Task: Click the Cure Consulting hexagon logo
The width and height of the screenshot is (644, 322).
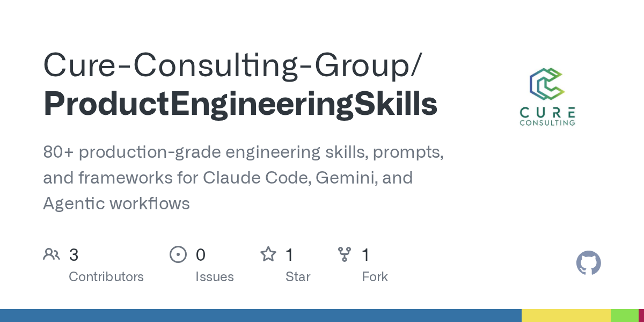Action: pos(547,85)
